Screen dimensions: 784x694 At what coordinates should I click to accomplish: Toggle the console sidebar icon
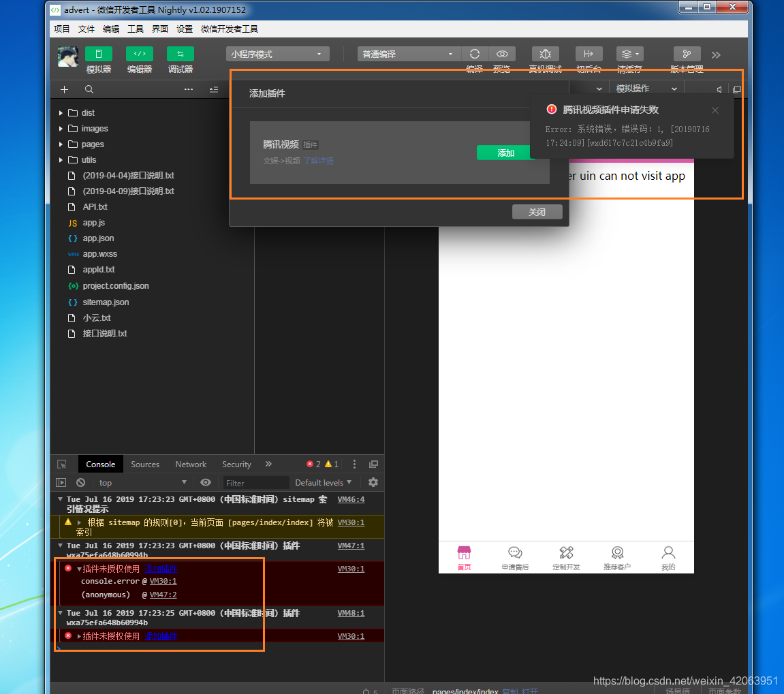61,482
